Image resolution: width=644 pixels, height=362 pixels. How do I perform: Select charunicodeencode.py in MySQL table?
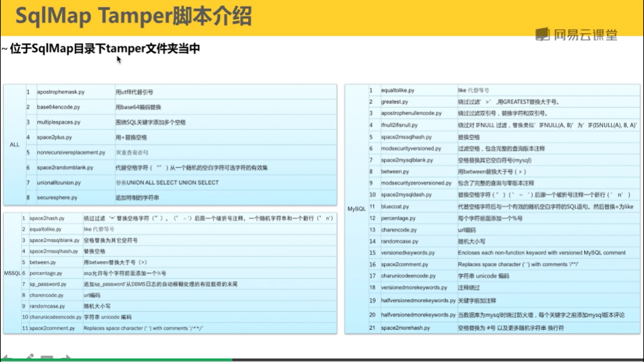409,276
